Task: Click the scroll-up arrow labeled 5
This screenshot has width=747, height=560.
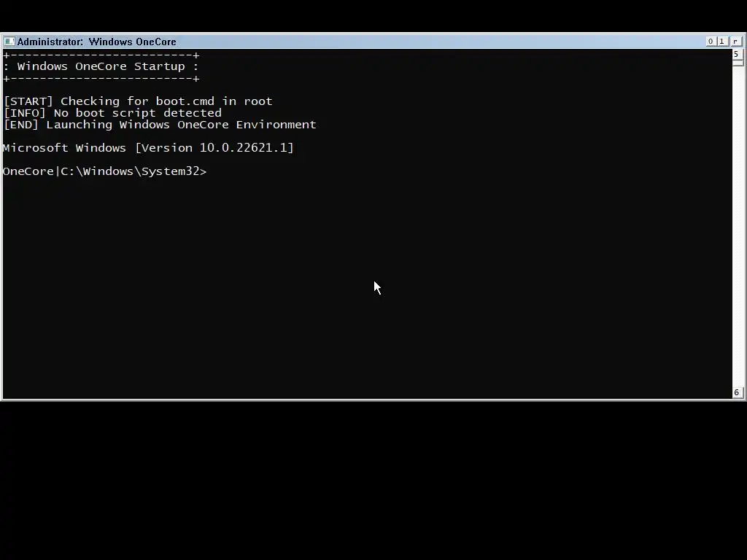Action: [x=737, y=54]
